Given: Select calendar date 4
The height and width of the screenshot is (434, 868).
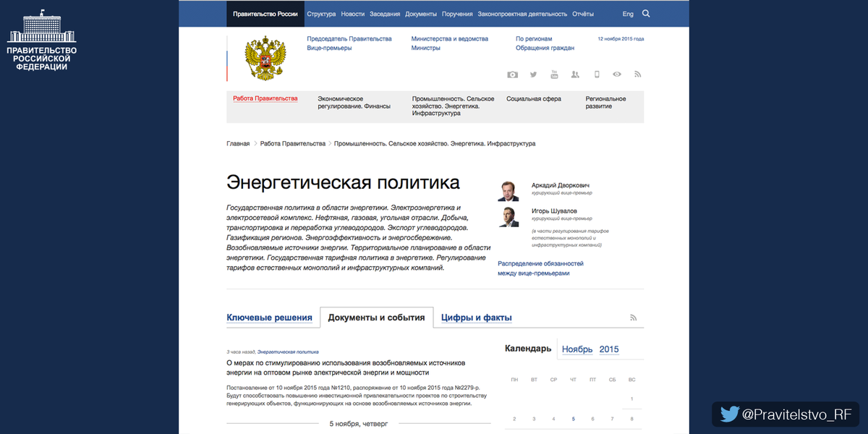Looking at the screenshot, I should point(553,418).
